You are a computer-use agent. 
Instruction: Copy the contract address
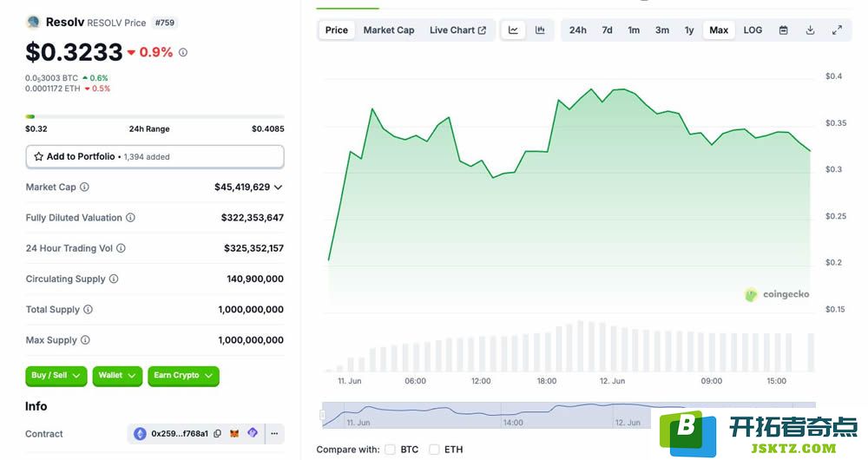click(x=218, y=433)
